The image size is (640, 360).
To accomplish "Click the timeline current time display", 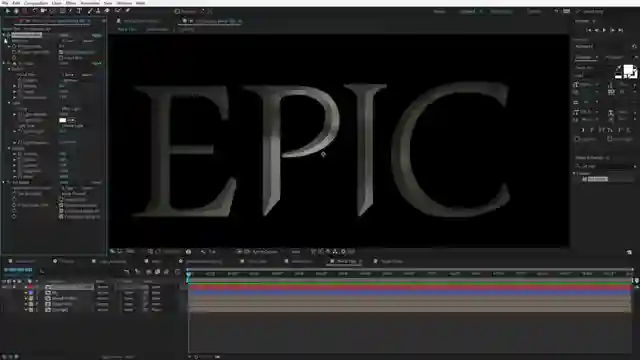I will [x=18, y=270].
